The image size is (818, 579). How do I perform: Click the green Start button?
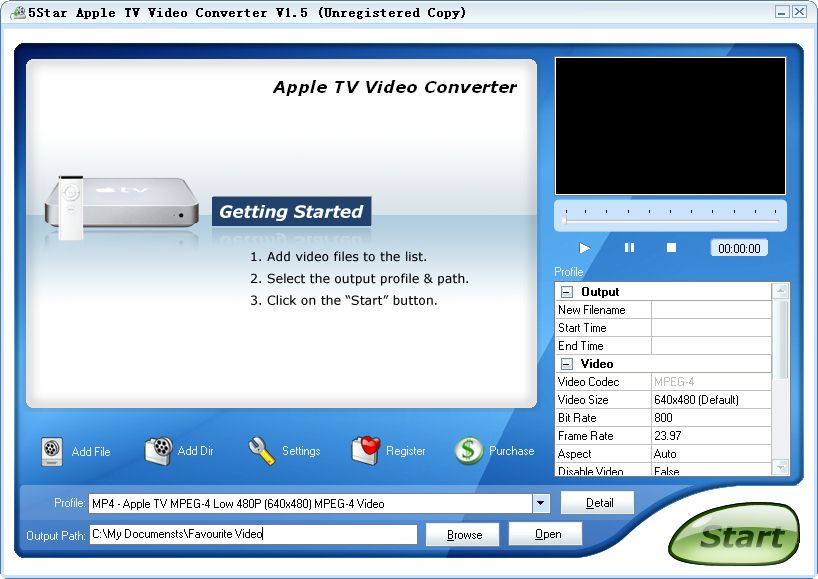[734, 534]
